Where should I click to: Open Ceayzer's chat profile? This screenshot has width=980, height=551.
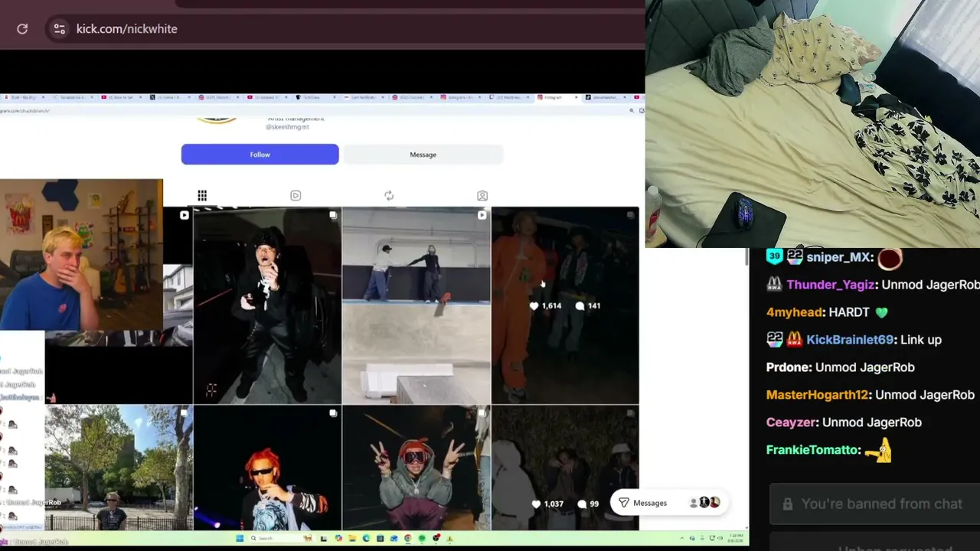click(x=791, y=422)
